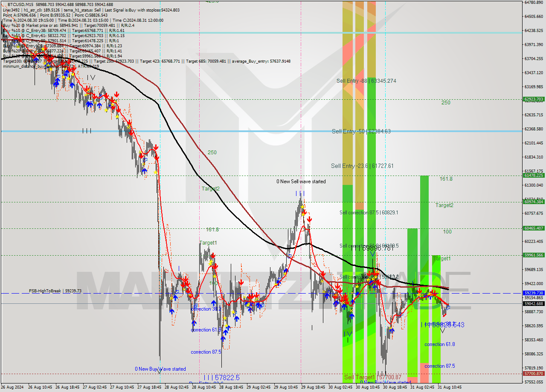This screenshot has width=546, height=392.
Task: Select the 'correction 87.5' label near 31 Aug 02:45
Action: point(439,366)
